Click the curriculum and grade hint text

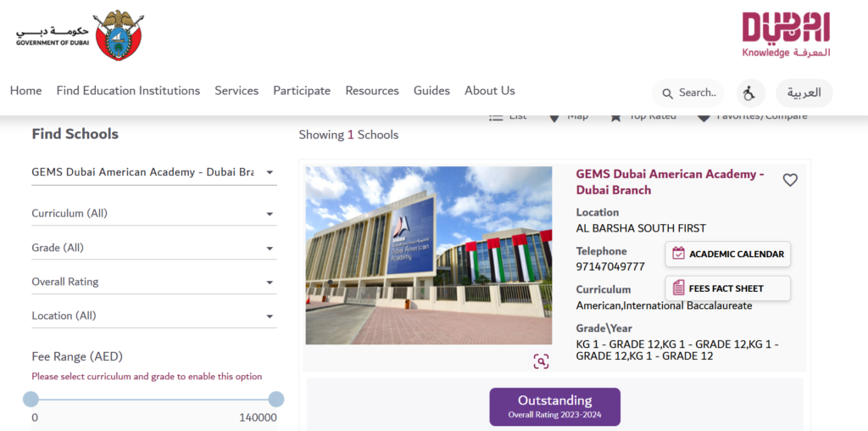click(x=147, y=377)
